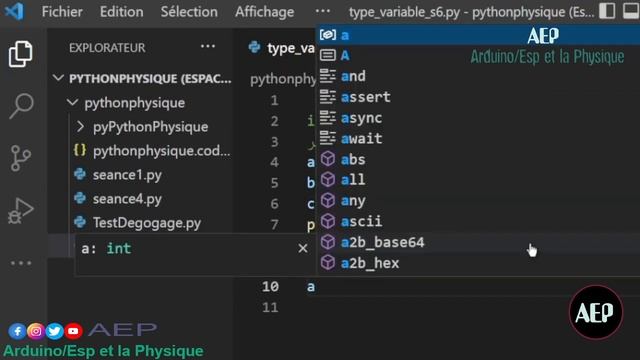Pick the 'a2b_hex' suggestion

[x=478, y=263]
